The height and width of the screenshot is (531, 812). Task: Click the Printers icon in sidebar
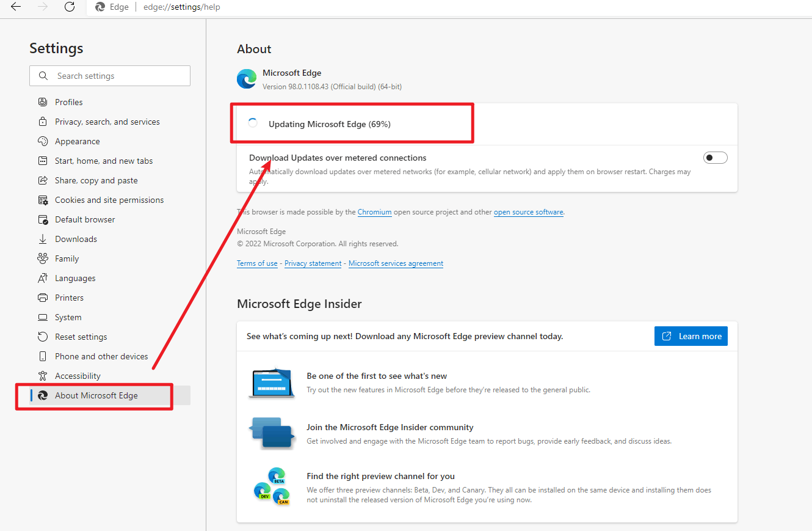pyautogui.click(x=43, y=298)
